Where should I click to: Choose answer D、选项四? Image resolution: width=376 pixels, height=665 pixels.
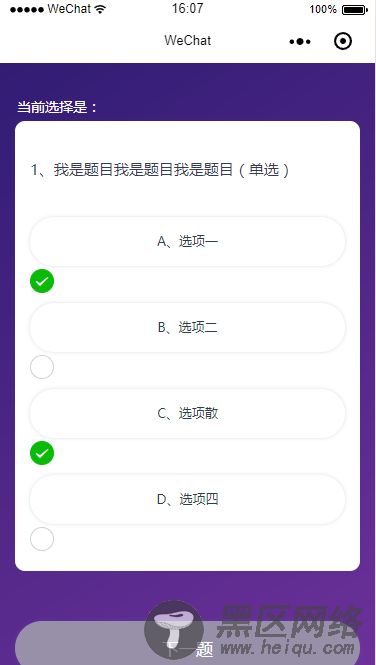click(187, 500)
